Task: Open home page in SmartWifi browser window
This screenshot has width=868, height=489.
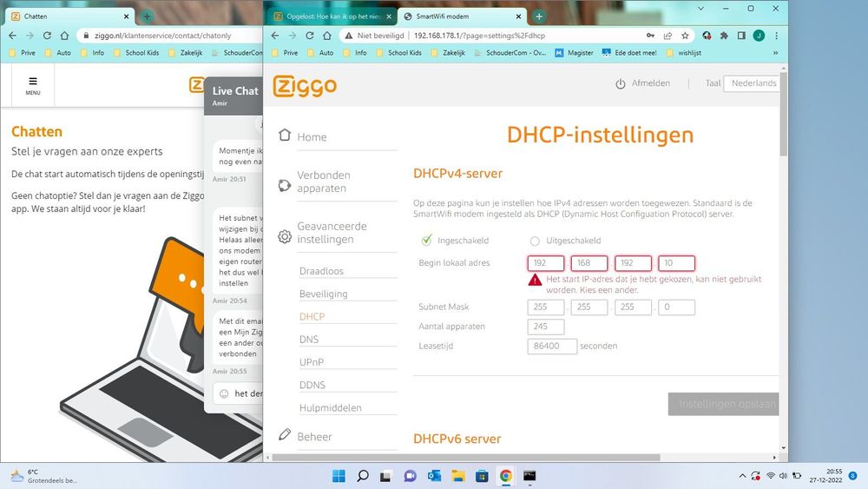Action: [327, 36]
